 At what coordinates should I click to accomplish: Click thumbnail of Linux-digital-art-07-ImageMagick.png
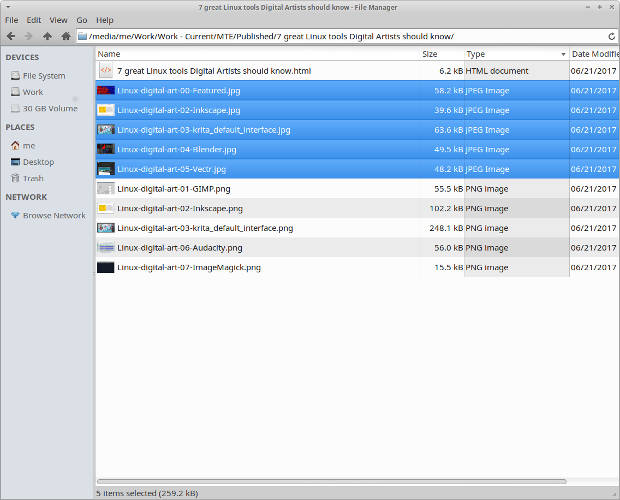106,267
